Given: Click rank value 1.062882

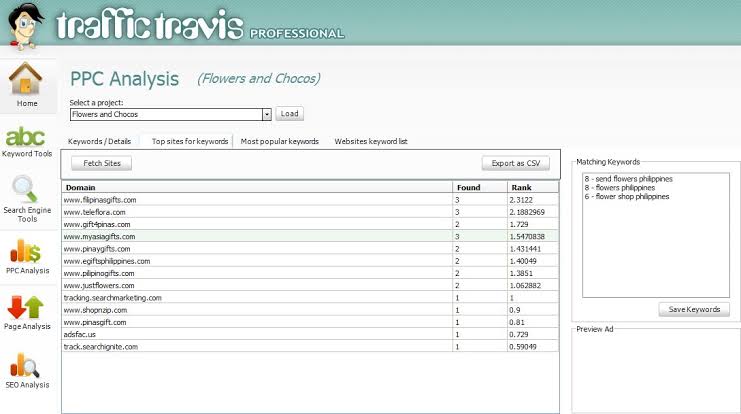Looking at the screenshot, I should [x=525, y=286].
